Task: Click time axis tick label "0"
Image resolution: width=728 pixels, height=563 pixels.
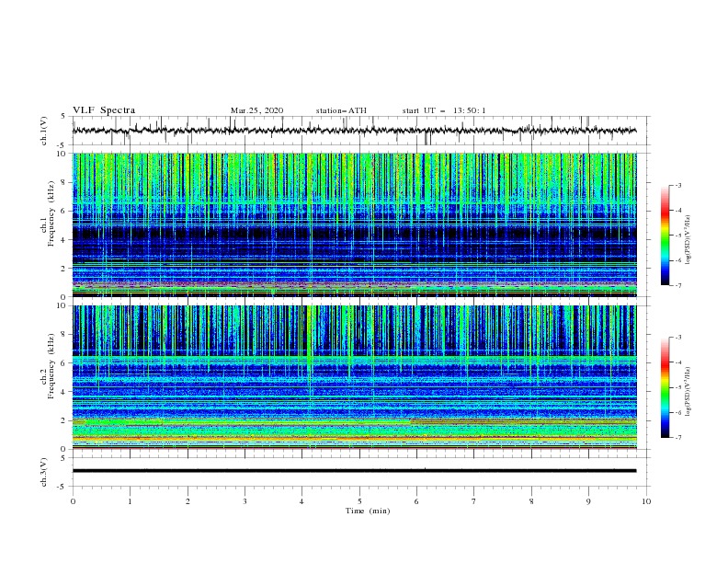Action: pyautogui.click(x=73, y=501)
